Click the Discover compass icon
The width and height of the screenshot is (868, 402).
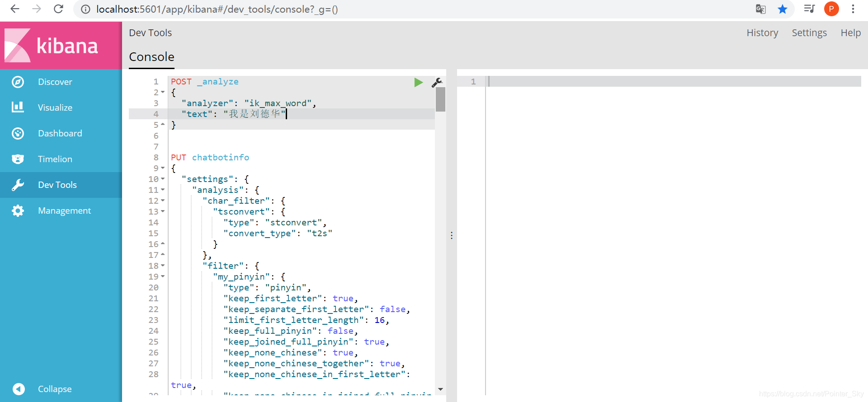(x=18, y=82)
